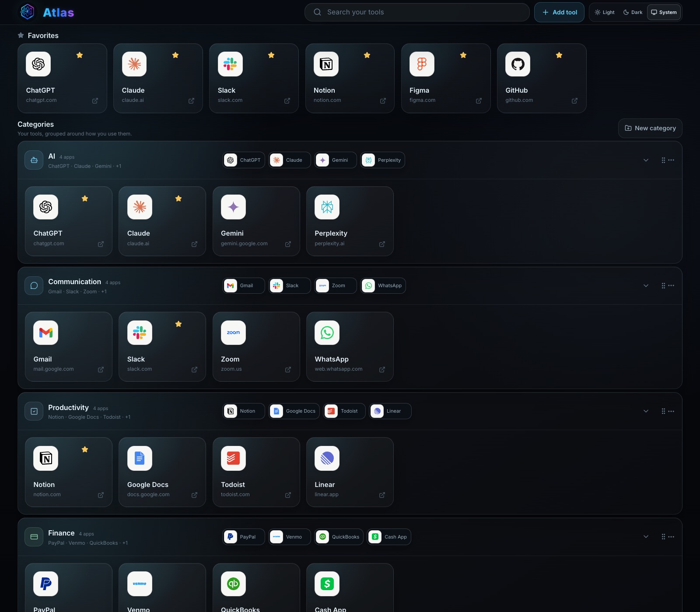Click the QuickBooks logo on its card
The height and width of the screenshot is (612, 700).
(x=233, y=584)
